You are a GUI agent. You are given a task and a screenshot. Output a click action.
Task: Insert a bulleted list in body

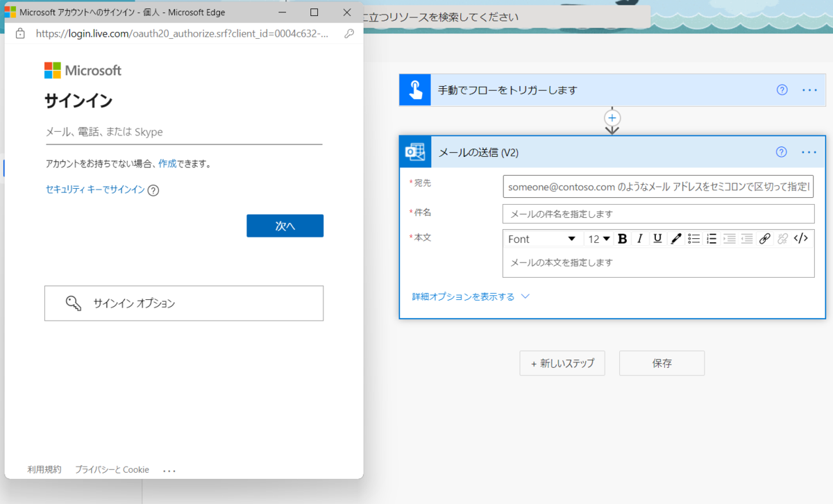point(693,239)
